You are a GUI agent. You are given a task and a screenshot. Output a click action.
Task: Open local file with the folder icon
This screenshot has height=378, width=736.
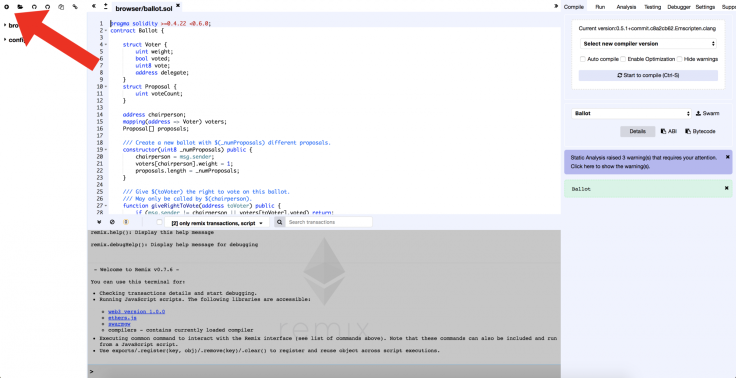pos(20,7)
